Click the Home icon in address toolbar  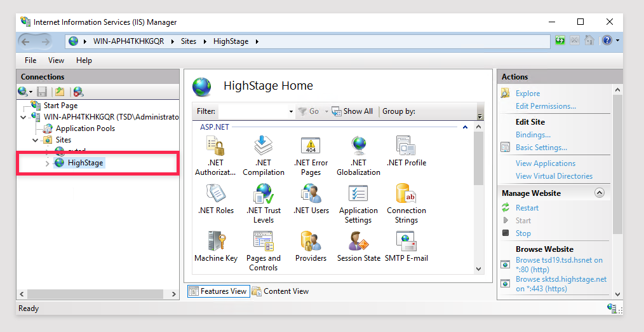coord(589,40)
